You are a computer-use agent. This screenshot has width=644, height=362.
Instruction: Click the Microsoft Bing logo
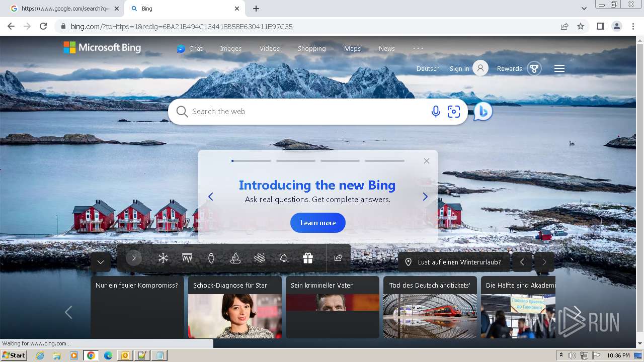[102, 48]
